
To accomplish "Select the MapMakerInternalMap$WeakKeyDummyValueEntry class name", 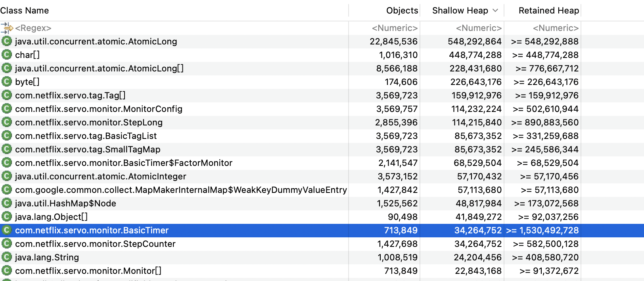I will point(181,190).
